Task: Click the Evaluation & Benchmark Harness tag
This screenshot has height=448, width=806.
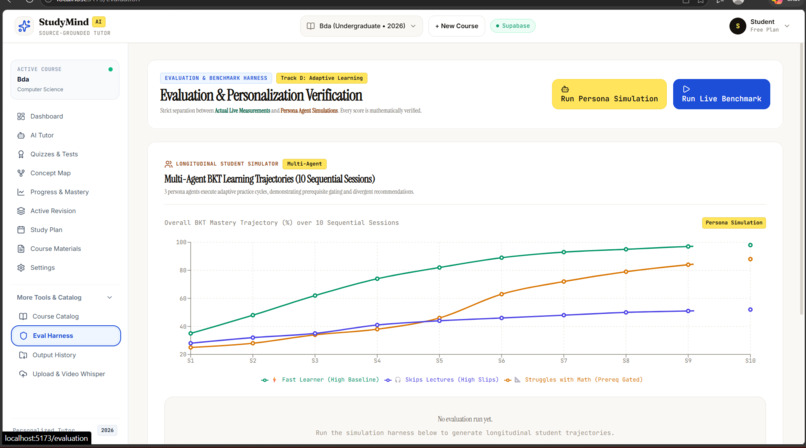Action: [x=216, y=78]
